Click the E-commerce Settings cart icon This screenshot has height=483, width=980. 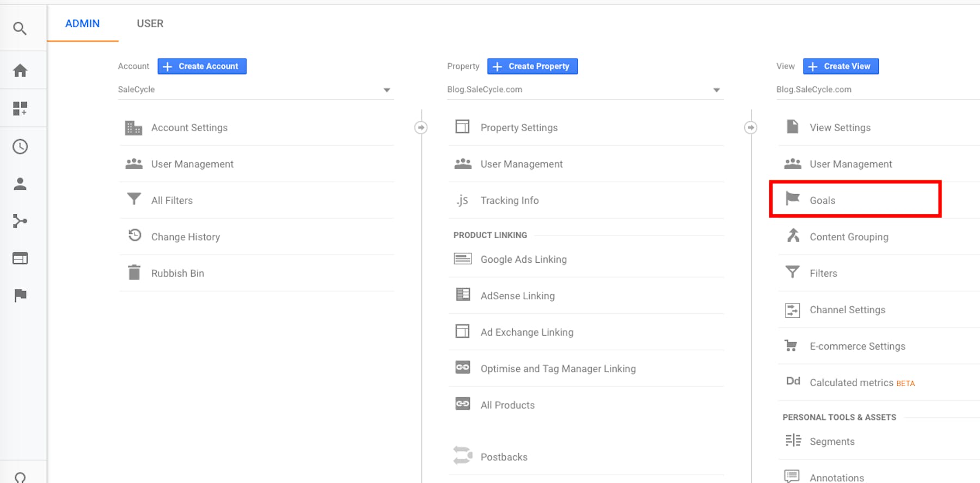tap(791, 345)
